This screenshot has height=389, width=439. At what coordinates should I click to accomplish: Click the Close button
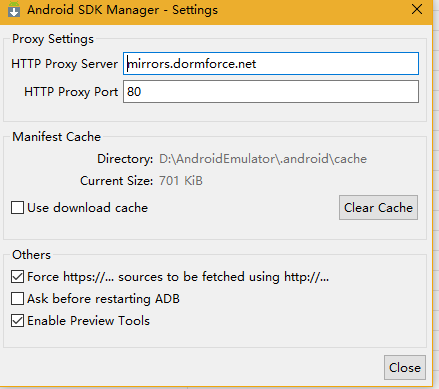point(405,368)
